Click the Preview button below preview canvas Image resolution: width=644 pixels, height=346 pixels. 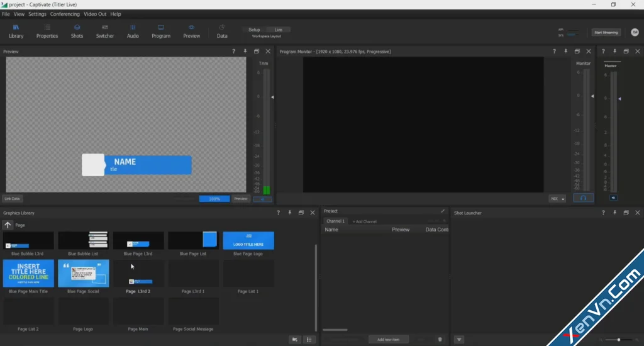tap(241, 199)
